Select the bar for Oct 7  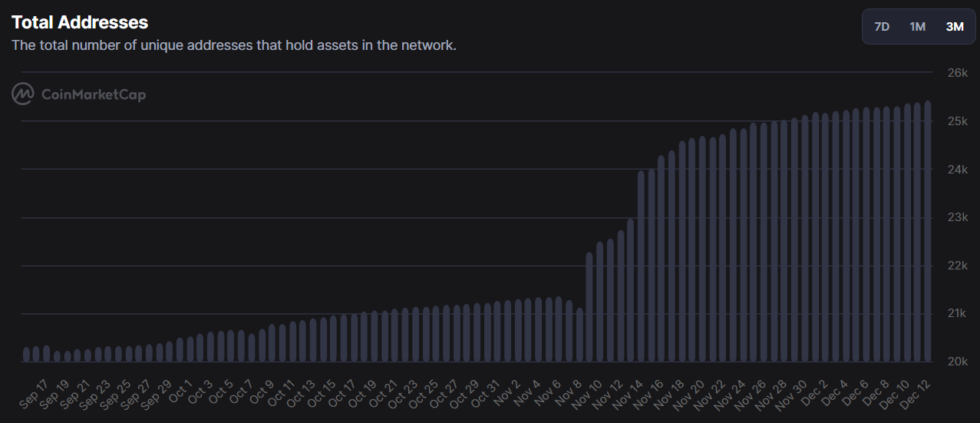pos(251,348)
